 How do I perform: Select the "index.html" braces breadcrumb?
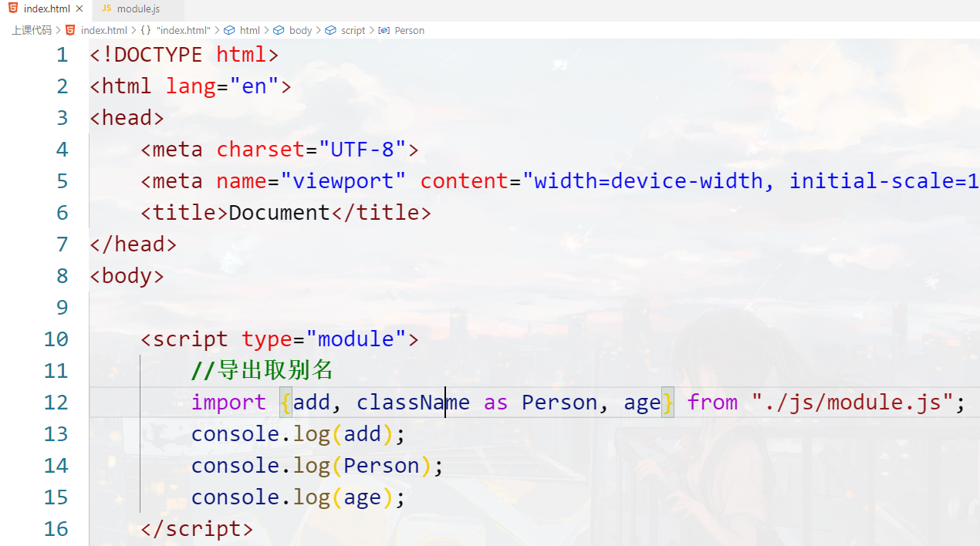coord(183,30)
